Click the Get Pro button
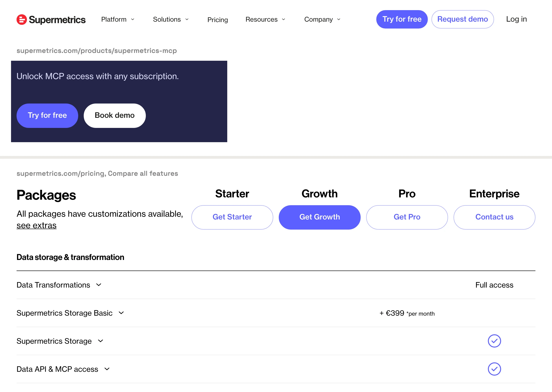Screen dimensions: 552x392 click(x=407, y=217)
